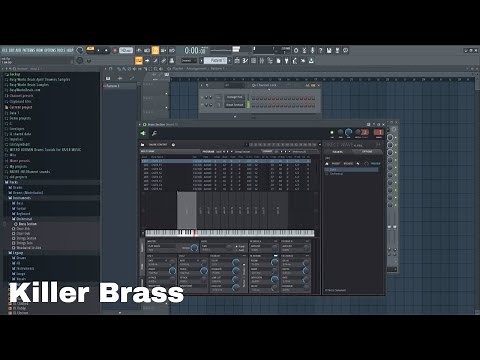Click the tempo display field
Image resolution: width=480 pixels, height=360 pixels.
coord(126,50)
